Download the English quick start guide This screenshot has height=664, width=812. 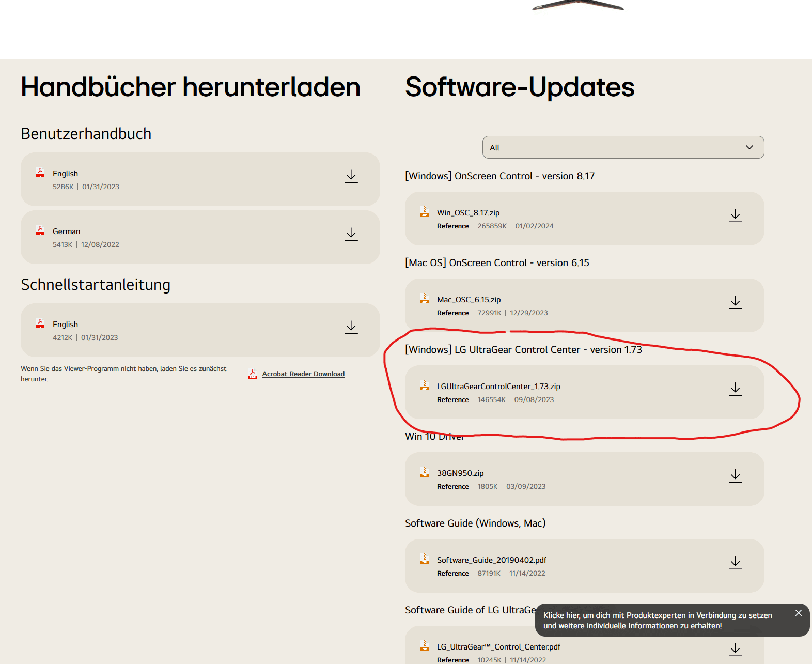(x=351, y=327)
